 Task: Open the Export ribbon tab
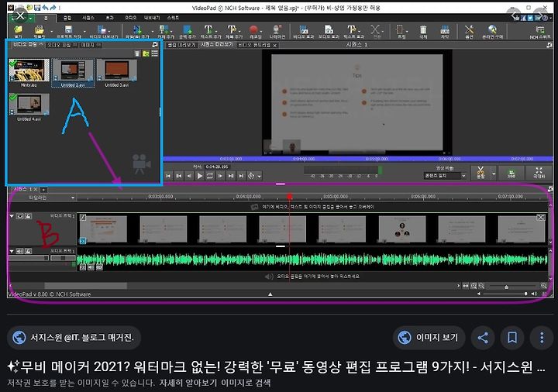tap(152, 18)
